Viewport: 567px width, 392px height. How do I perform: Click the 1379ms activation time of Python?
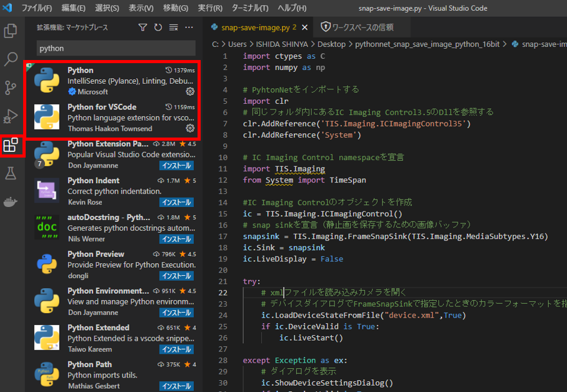(x=180, y=70)
